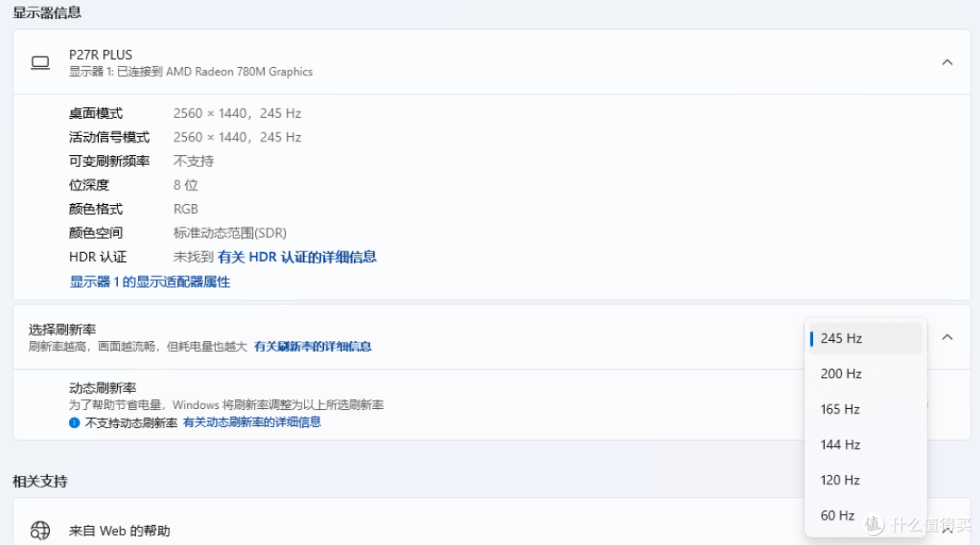Click the 相关支持 section heading
The width and height of the screenshot is (980, 545).
tap(40, 482)
